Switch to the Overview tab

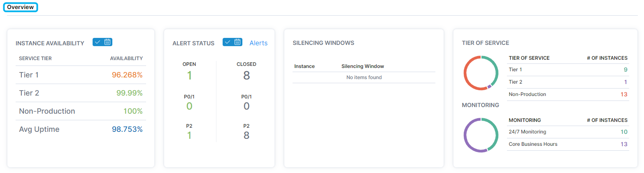point(21,7)
